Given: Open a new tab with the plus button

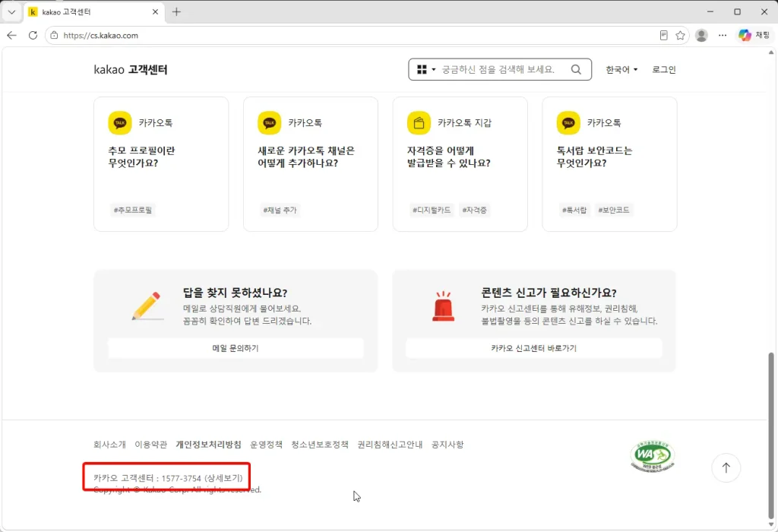Looking at the screenshot, I should pos(176,12).
